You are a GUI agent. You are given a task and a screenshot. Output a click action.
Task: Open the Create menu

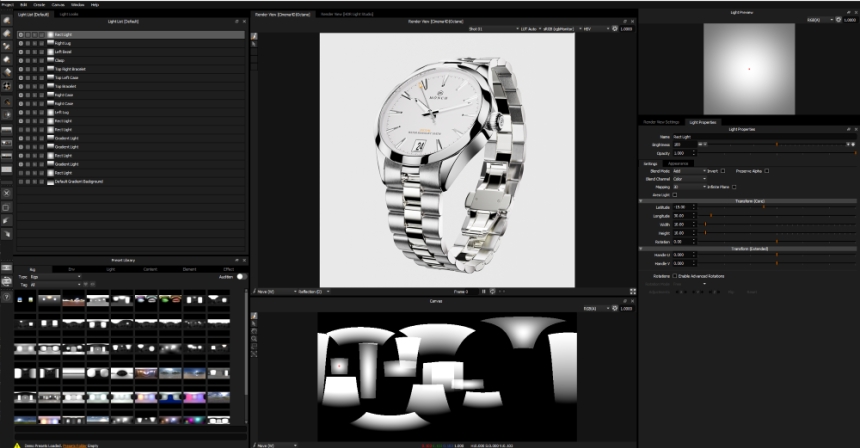tap(39, 4)
